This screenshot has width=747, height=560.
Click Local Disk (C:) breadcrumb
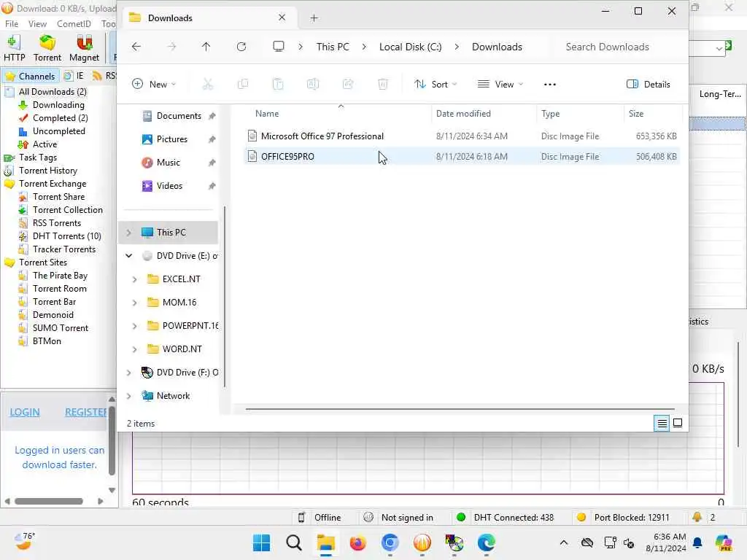point(410,47)
